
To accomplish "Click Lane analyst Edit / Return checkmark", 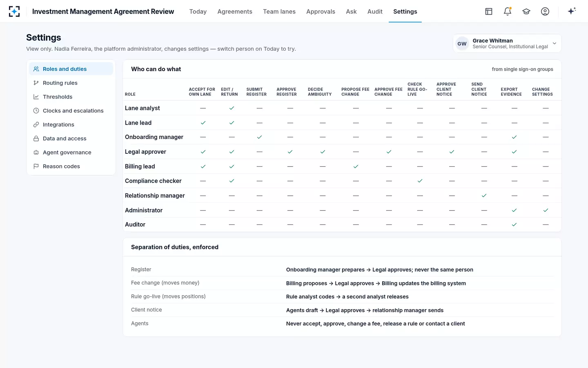I will pyautogui.click(x=232, y=108).
